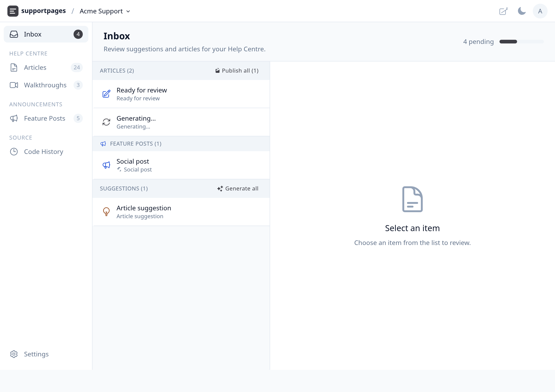The width and height of the screenshot is (555, 392).
Task: Click the document placeholder icon above Select an item
Action: pyautogui.click(x=412, y=199)
